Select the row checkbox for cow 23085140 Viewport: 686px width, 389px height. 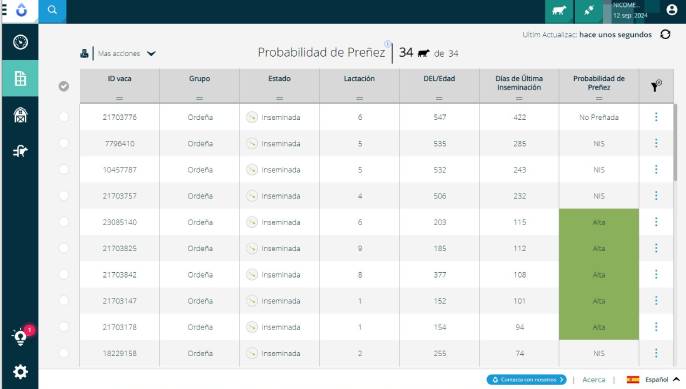(64, 222)
